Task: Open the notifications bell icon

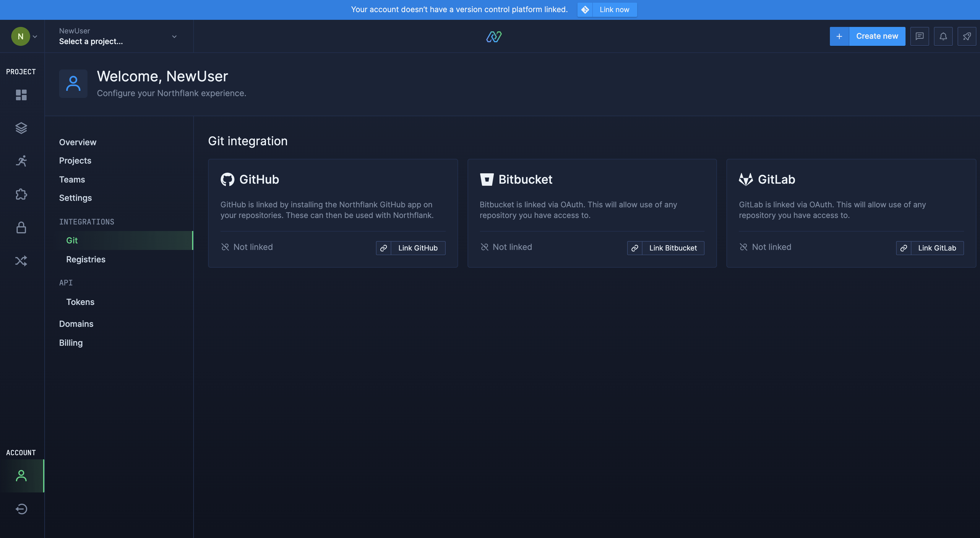Action: pyautogui.click(x=943, y=36)
